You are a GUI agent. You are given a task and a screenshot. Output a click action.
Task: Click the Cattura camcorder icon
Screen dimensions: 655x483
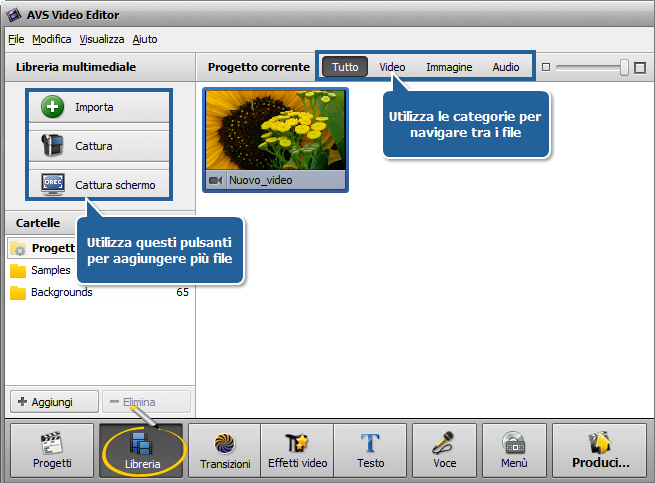point(53,145)
